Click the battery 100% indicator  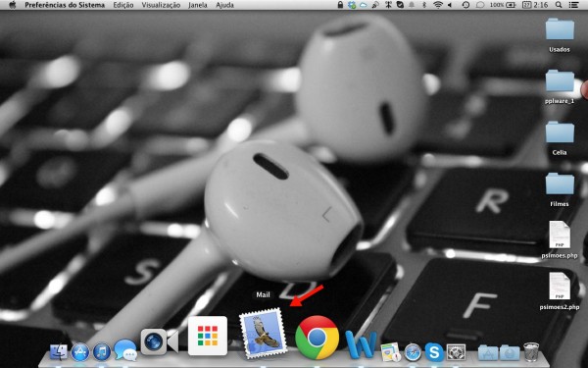point(503,5)
